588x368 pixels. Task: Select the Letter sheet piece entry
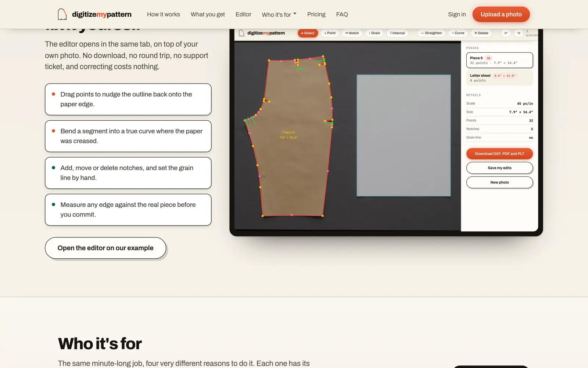499,78
